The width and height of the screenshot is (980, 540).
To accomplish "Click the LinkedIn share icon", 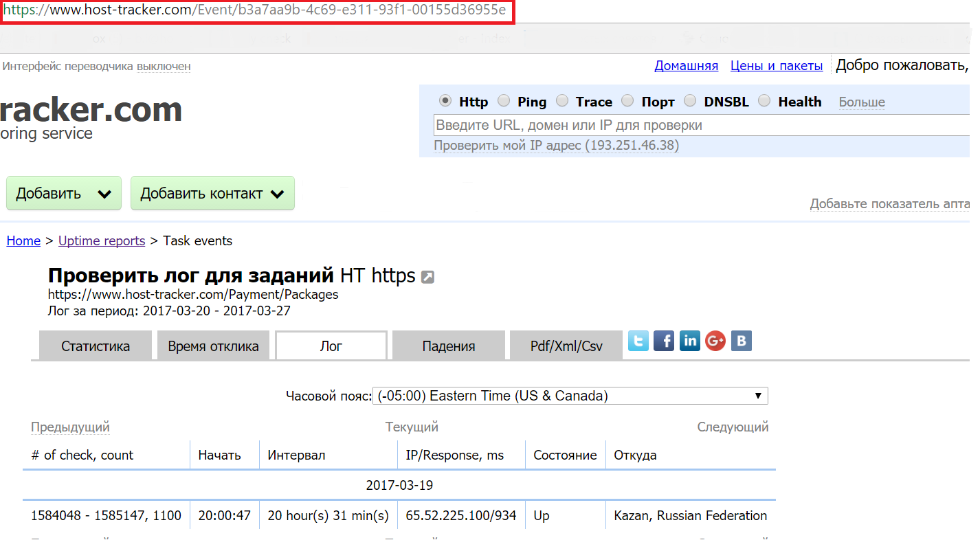I will tap(689, 340).
